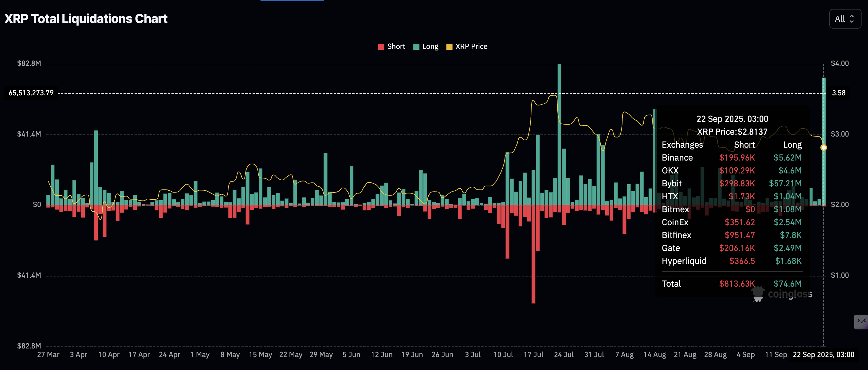Open the All time-range dropdown
Screen dimensions: 868x370
(x=845, y=19)
